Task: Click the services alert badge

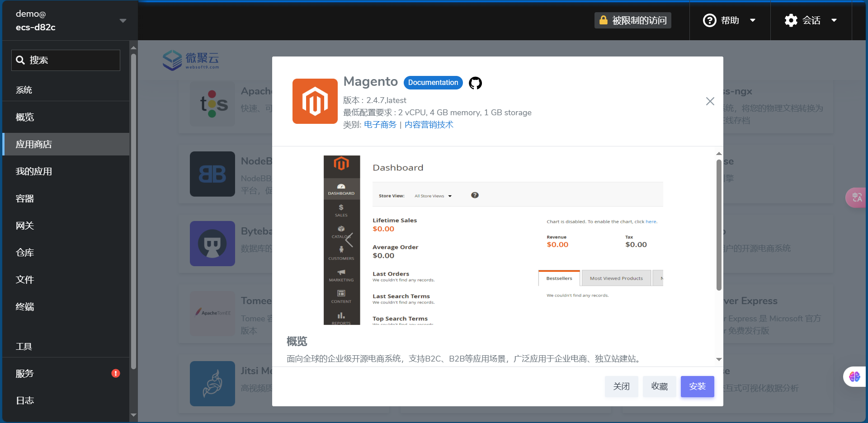Action: point(116,373)
